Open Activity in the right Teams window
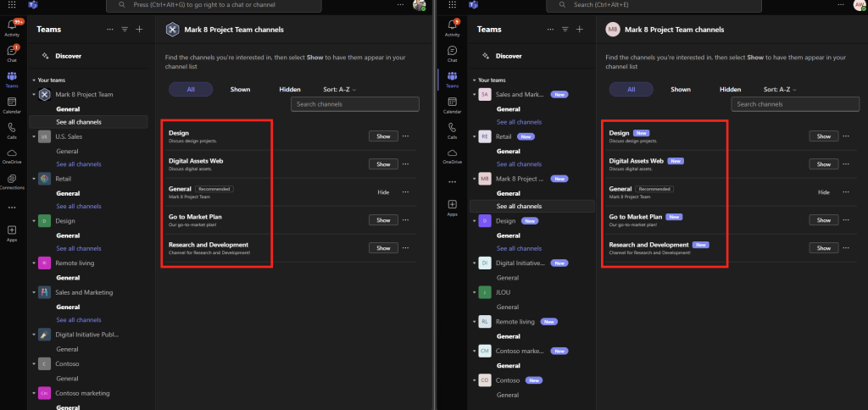This screenshot has height=410, width=868. click(x=453, y=28)
